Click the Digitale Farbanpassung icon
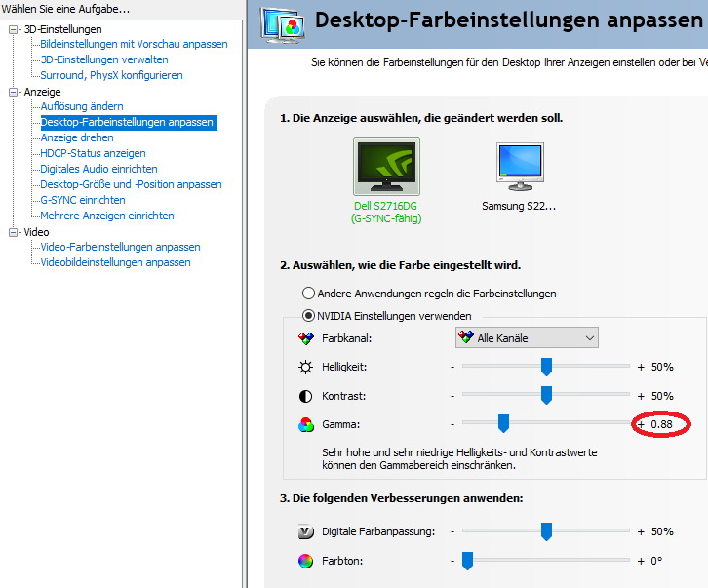The image size is (708, 588). click(x=305, y=531)
